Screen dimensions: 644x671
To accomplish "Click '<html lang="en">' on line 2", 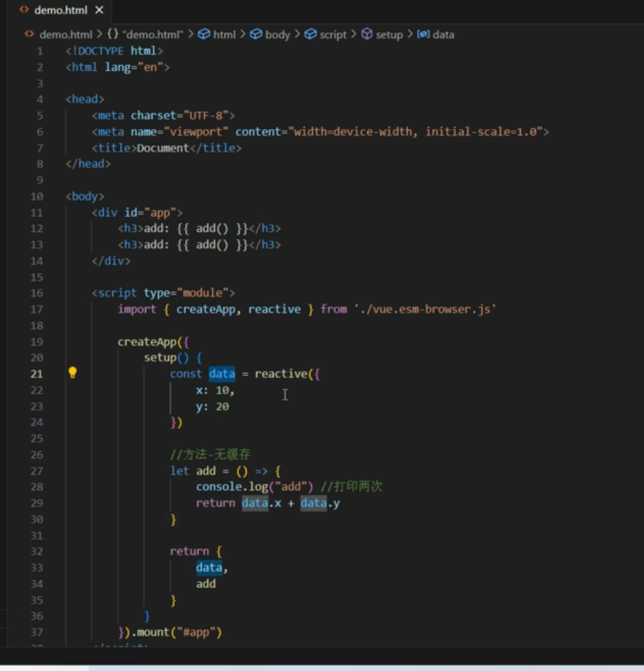I will click(117, 67).
